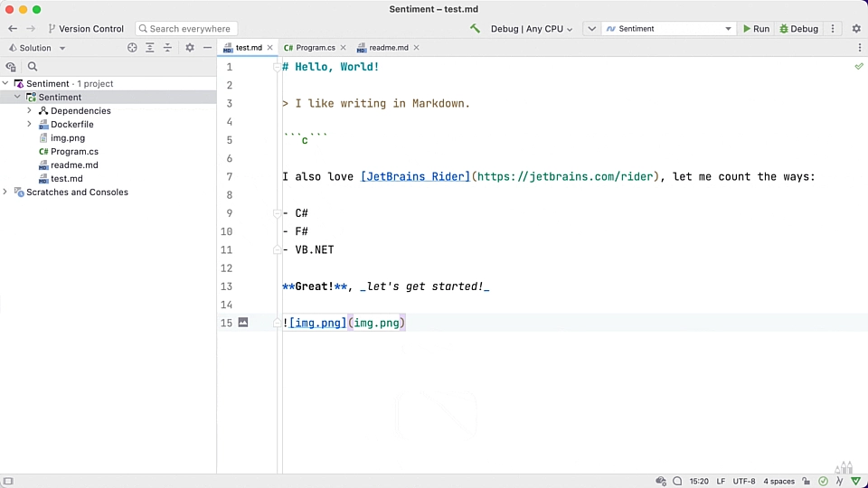Viewport: 868px width, 488px height.
Task: Change file encoding UTF-8
Action: tap(744, 482)
